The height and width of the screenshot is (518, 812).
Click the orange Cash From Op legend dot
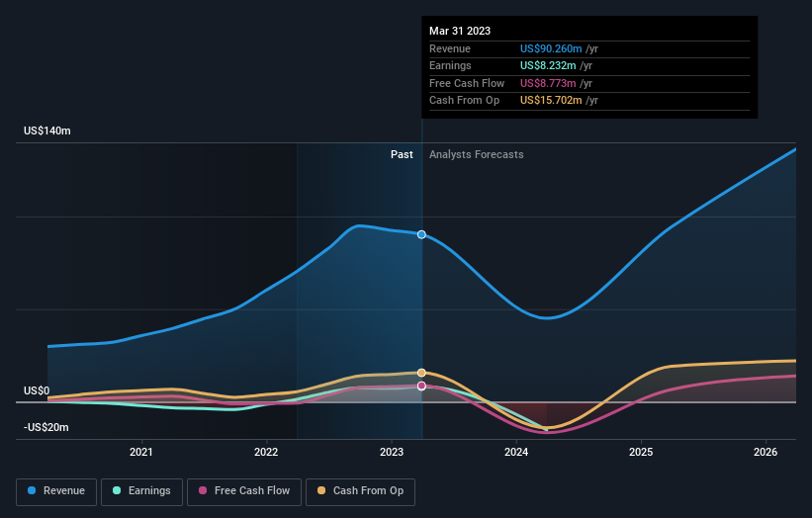click(321, 490)
